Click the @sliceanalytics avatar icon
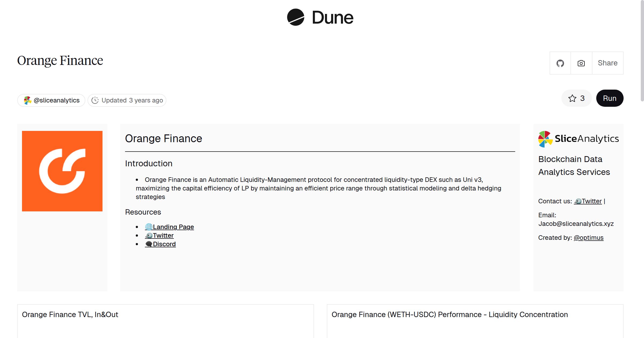Viewport: 644px width, 338px height. click(x=28, y=100)
